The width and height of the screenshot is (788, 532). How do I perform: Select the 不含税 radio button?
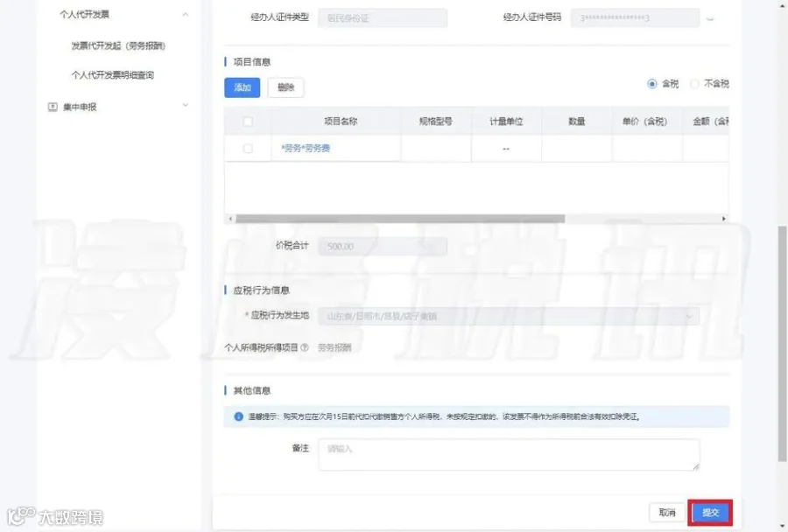click(694, 84)
